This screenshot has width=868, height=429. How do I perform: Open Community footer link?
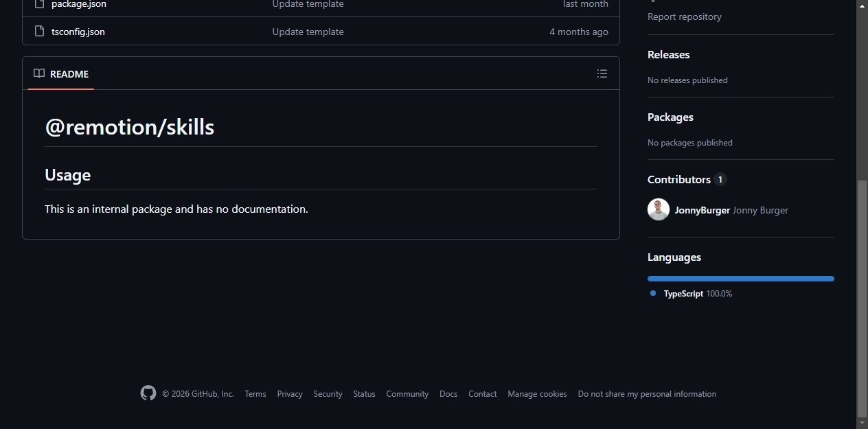[407, 394]
